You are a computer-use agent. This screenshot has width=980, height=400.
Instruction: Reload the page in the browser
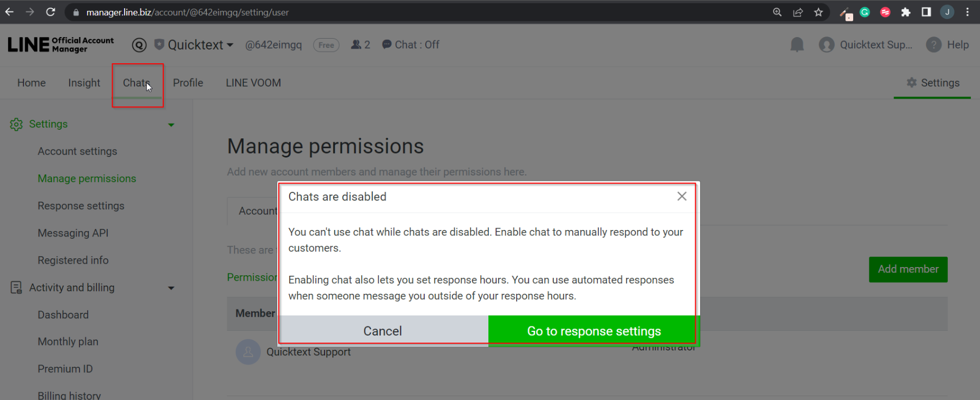pyautogui.click(x=51, y=12)
